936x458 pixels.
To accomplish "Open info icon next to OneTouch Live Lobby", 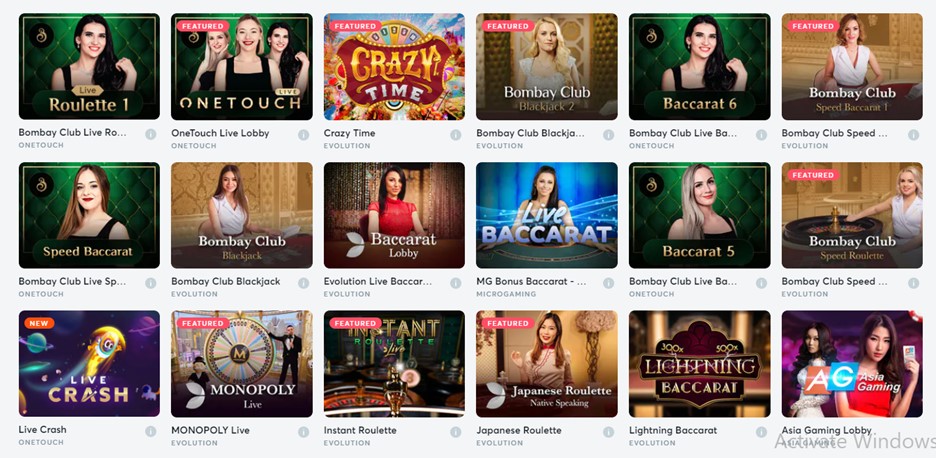I will tap(303, 134).
